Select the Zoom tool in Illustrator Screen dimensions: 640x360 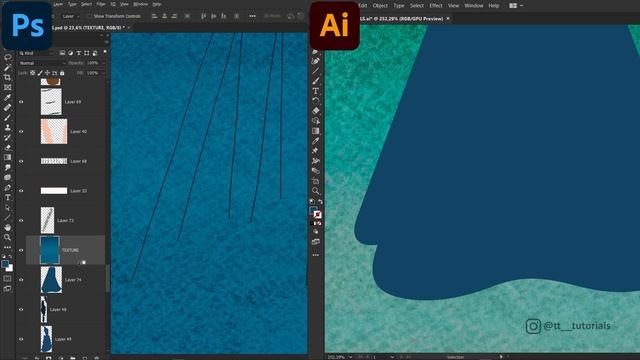tap(316, 191)
